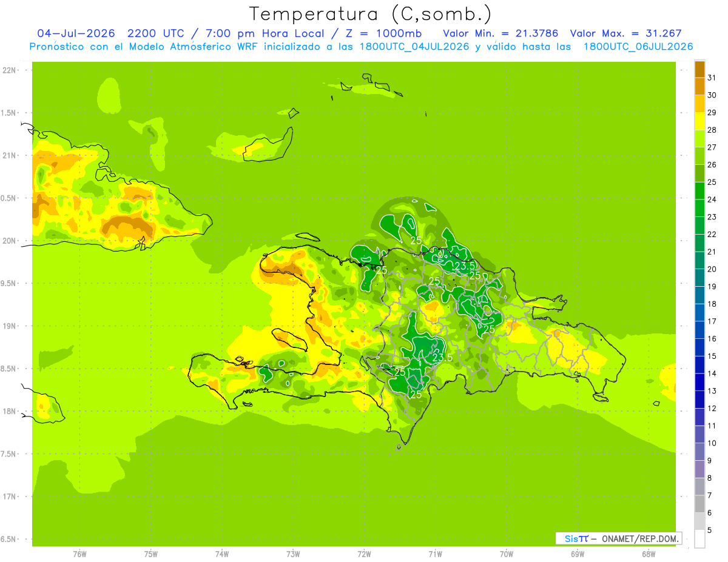This screenshot has height=562, width=728.
Task: Click the '7' value on the color legend
Action: tap(710, 495)
